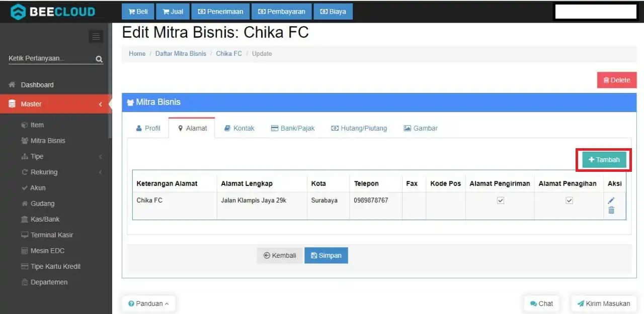Click the Daftar Mitra Bisnis breadcrumb link
Image resolution: width=644 pixels, height=314 pixels.
pos(181,54)
